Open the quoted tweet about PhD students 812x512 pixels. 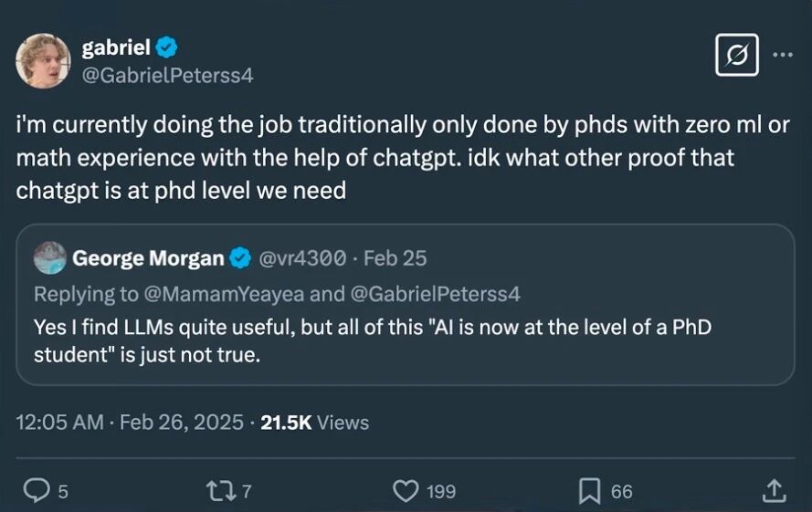405,340
